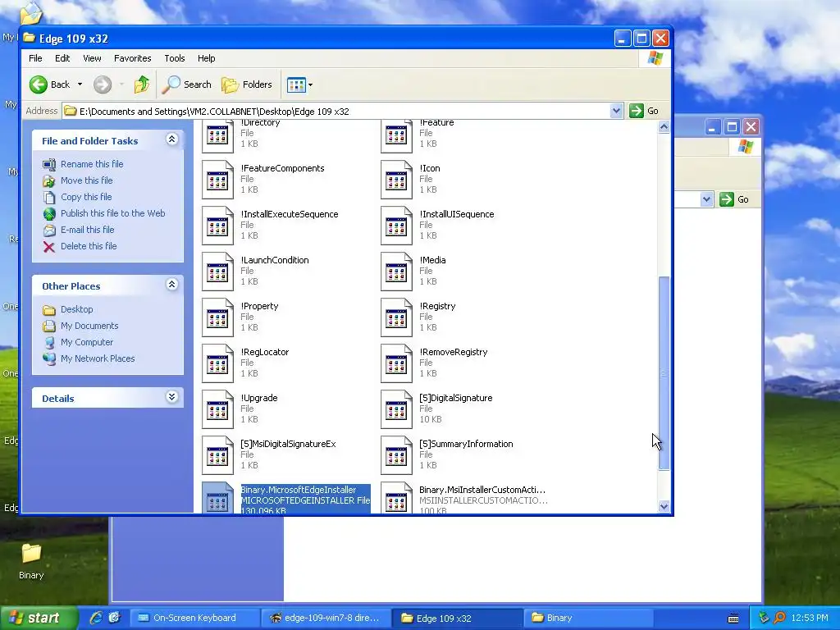Image resolution: width=840 pixels, height=630 pixels.
Task: Click Move this file
Action: tap(86, 180)
